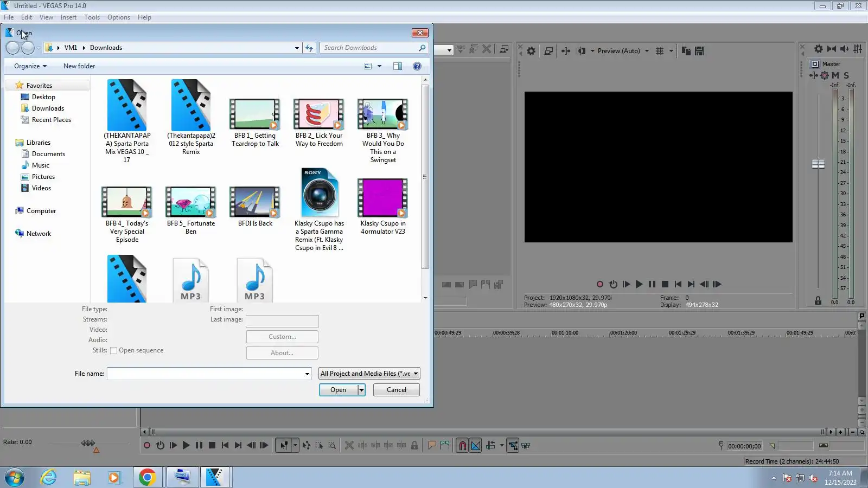
Task: Toggle Master fader channel lock
Action: pyautogui.click(x=818, y=301)
